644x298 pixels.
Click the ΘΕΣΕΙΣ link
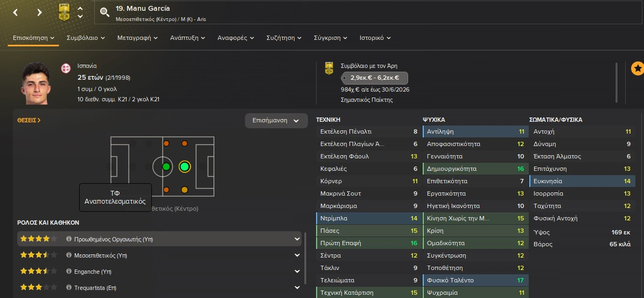click(x=29, y=120)
